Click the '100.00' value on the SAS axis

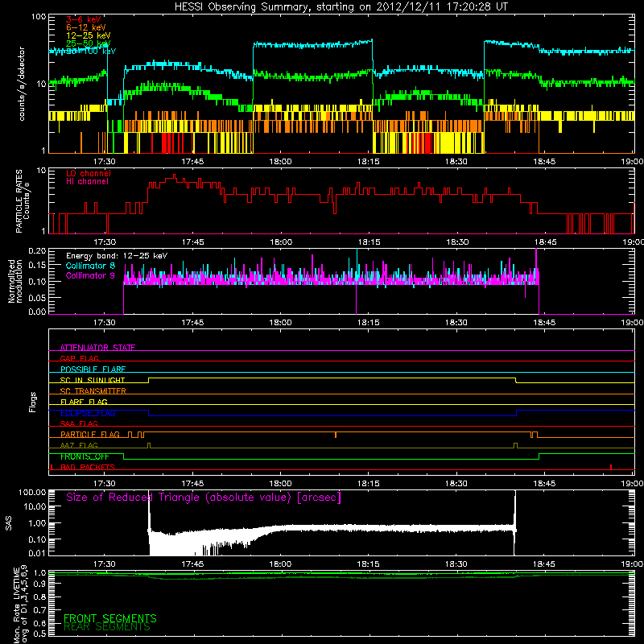(32, 493)
